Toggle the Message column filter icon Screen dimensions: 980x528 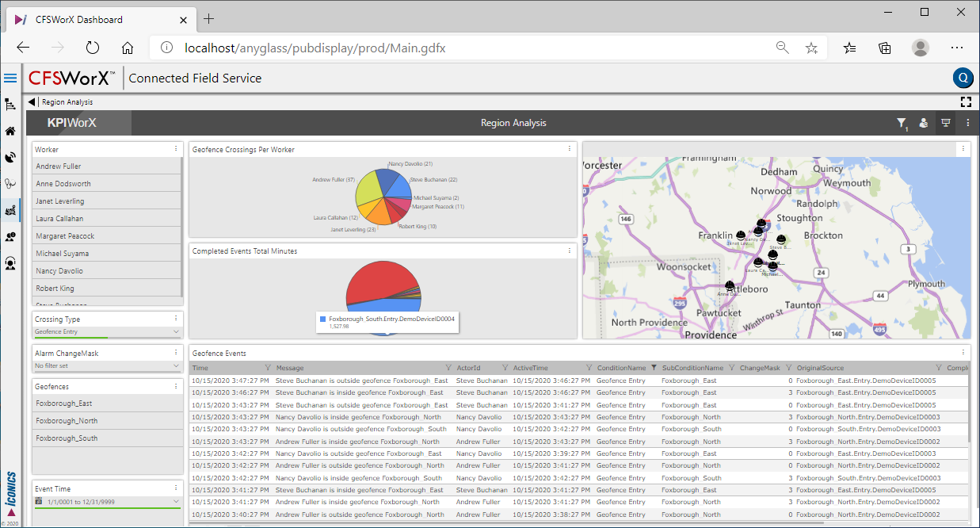[448, 368]
